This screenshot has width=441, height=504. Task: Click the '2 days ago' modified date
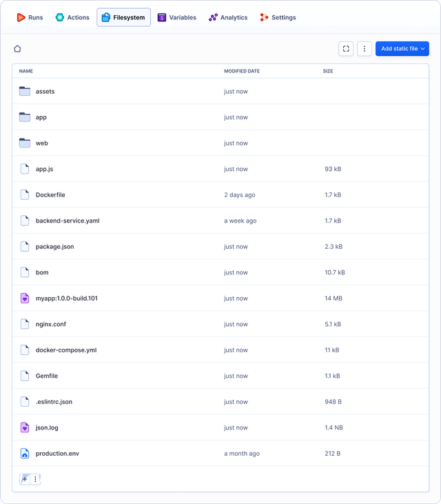(x=240, y=195)
